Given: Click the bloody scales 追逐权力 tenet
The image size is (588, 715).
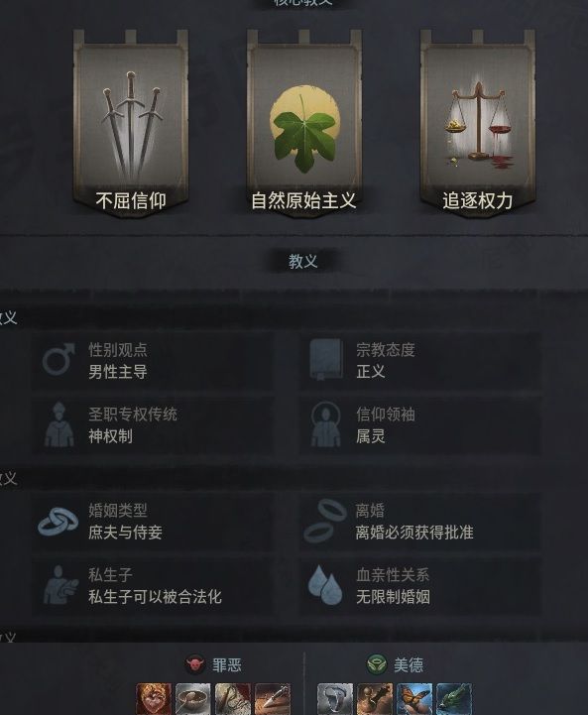Looking at the screenshot, I should (477, 122).
